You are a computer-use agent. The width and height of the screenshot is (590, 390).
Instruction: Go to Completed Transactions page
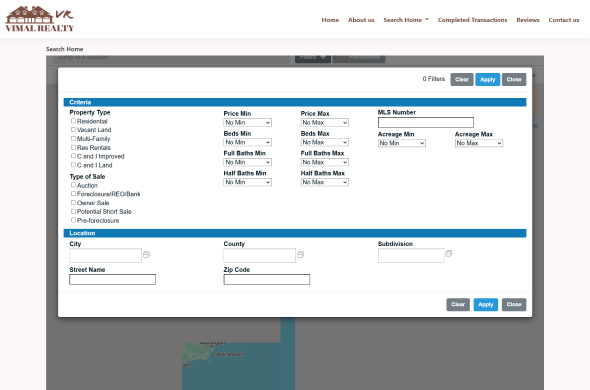click(472, 20)
